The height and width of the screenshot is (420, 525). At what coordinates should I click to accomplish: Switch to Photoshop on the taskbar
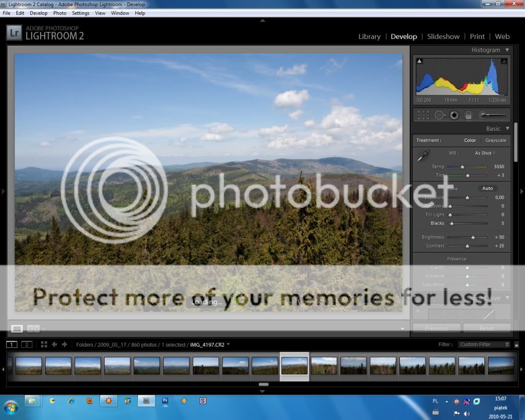tap(165, 401)
